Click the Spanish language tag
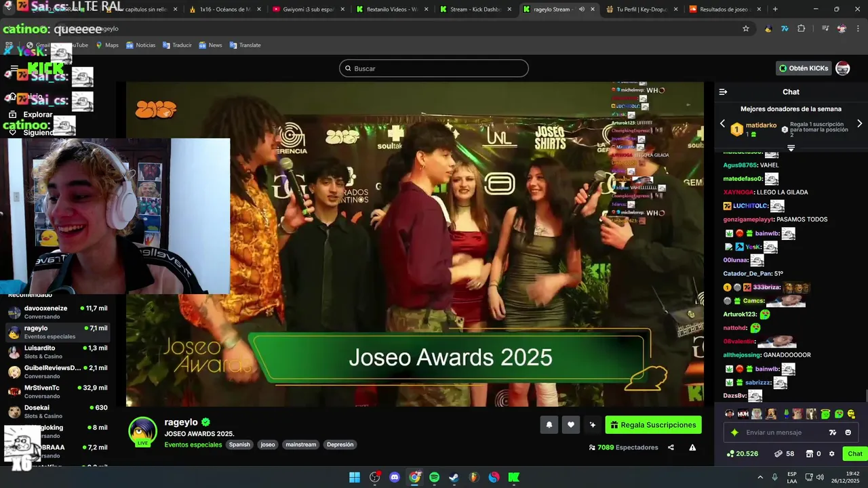This screenshot has width=868, height=488. [x=239, y=445]
